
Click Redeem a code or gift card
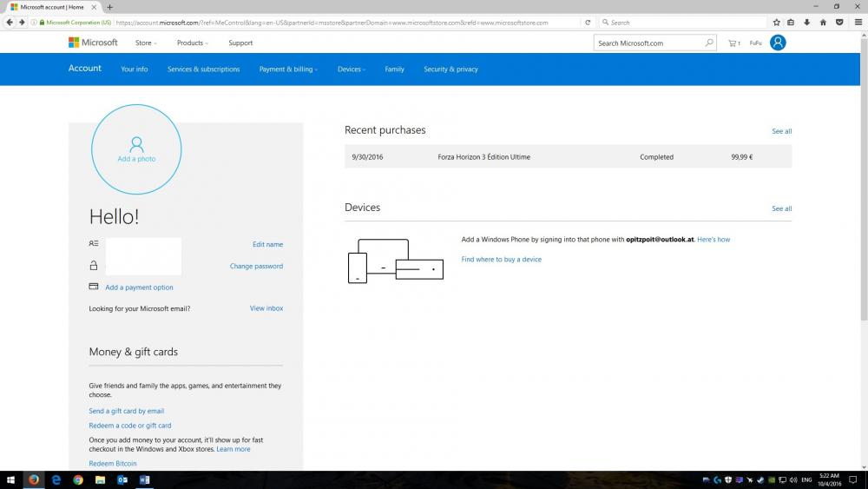130,426
